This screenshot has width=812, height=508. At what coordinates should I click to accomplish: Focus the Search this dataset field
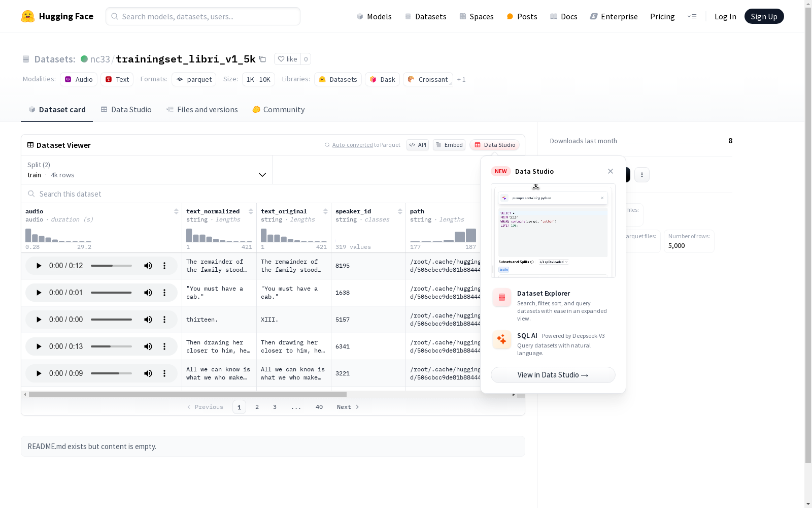click(x=251, y=194)
